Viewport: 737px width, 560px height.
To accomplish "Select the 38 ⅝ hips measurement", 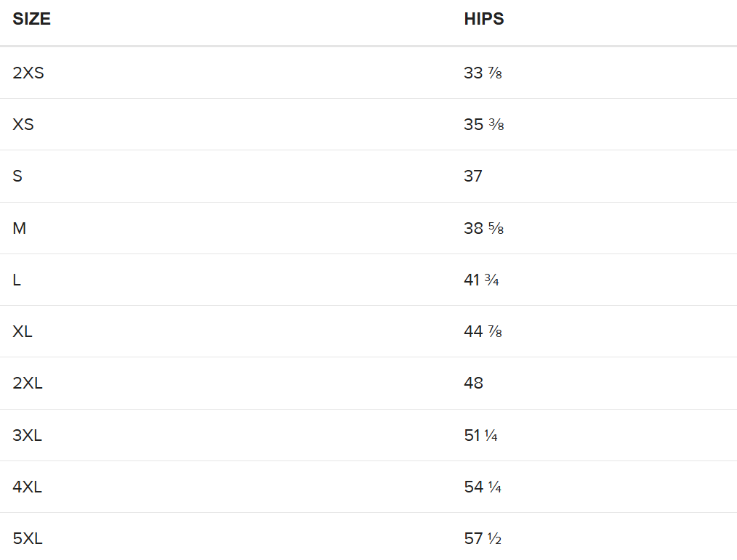I will [484, 228].
